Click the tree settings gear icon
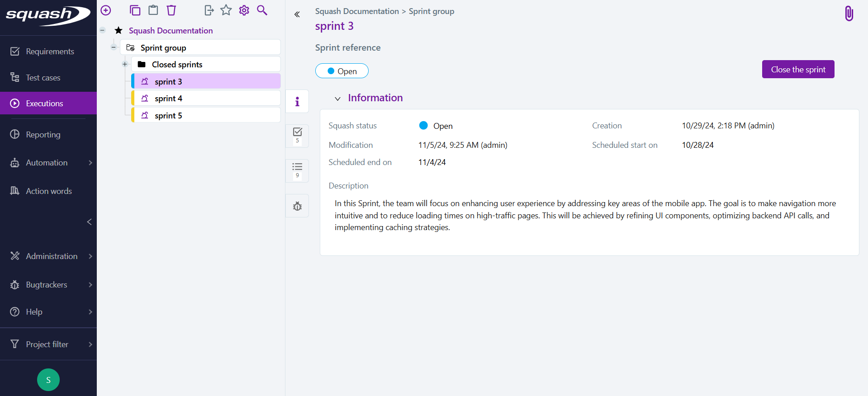Viewport: 868px width, 396px height. 244,10
